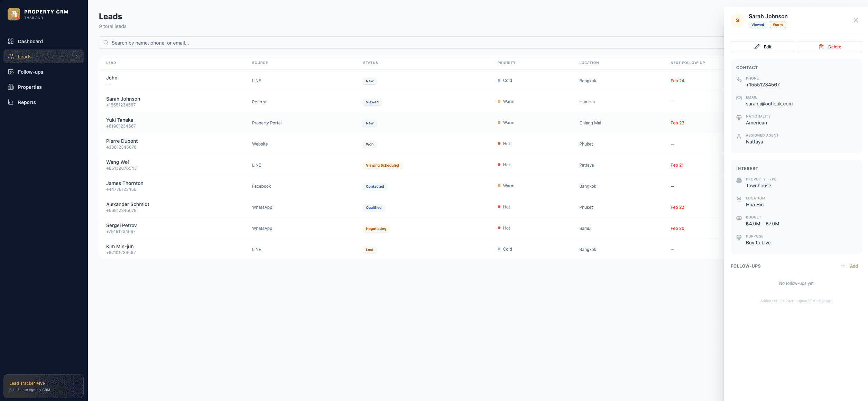The height and width of the screenshot is (401, 868).
Task: Expand the Leads sidebar chevron
Action: coord(77,56)
